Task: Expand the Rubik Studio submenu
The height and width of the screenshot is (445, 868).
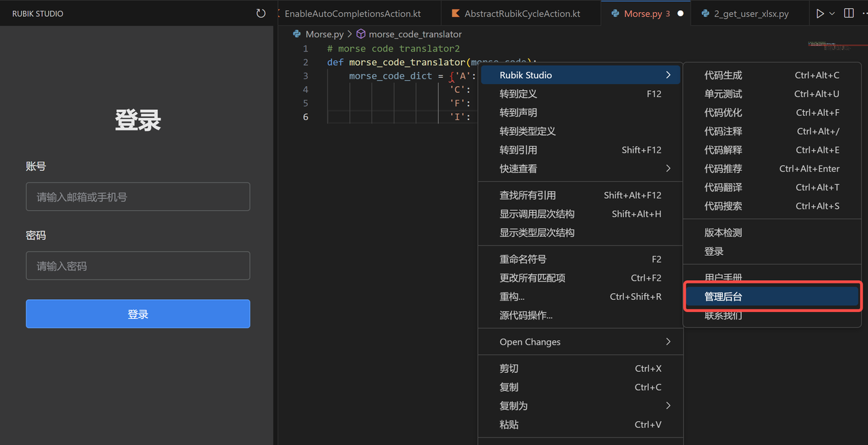Action: click(581, 75)
